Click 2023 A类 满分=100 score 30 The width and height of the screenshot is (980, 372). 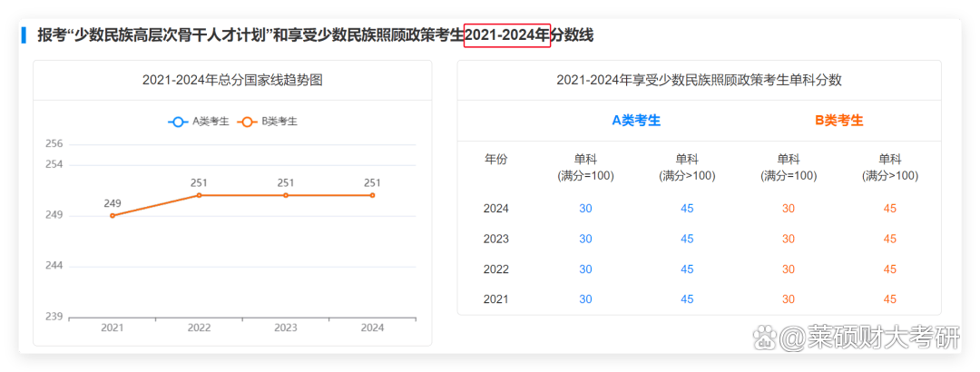coord(585,239)
